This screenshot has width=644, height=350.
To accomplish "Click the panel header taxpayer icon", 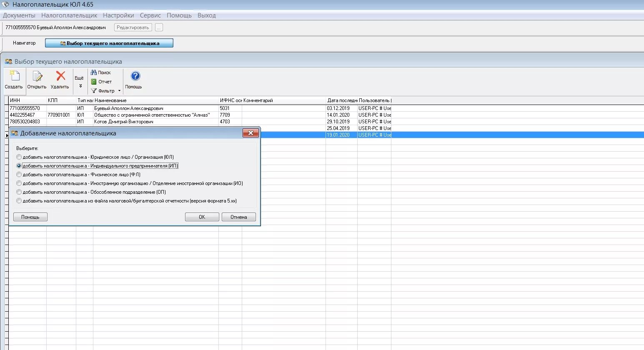I will [x=8, y=61].
